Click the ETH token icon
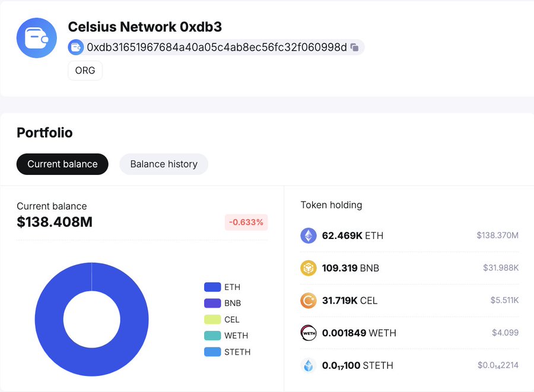The width and height of the screenshot is (534, 392). tap(309, 235)
